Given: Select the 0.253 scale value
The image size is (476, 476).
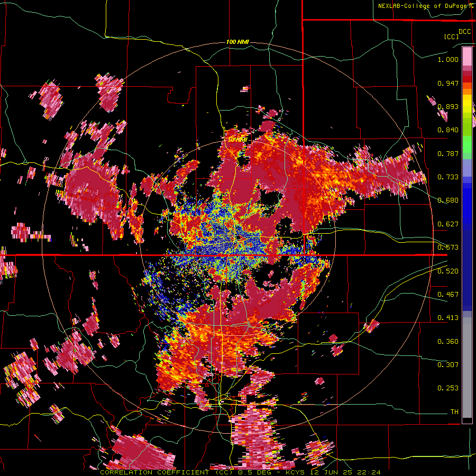Looking at the screenshot, I should tap(448, 388).
